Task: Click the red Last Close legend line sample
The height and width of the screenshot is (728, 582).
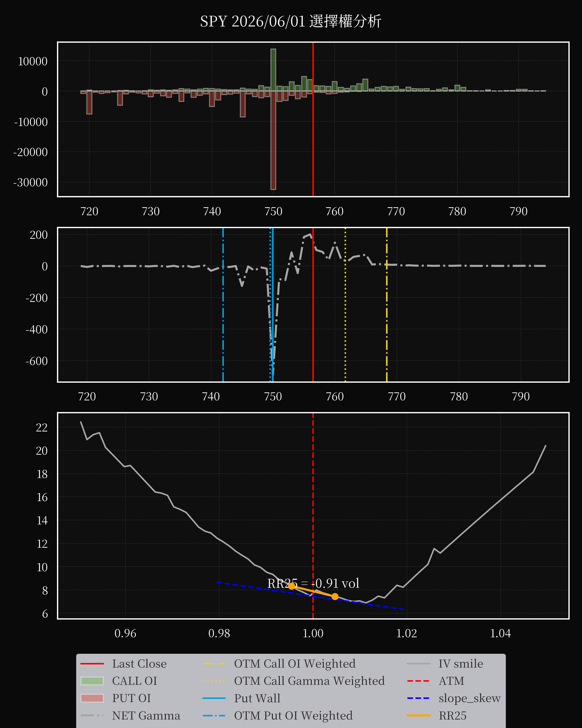Action: [x=92, y=664]
